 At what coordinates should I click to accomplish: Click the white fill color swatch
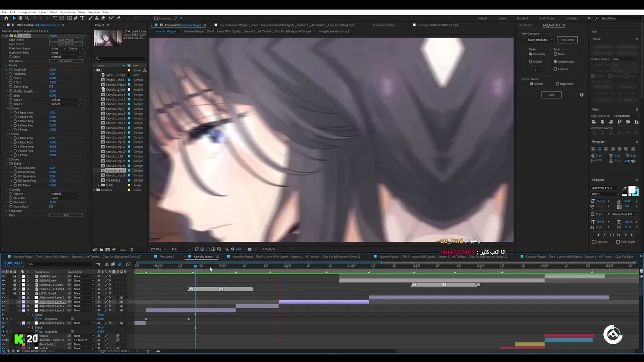coord(632,189)
